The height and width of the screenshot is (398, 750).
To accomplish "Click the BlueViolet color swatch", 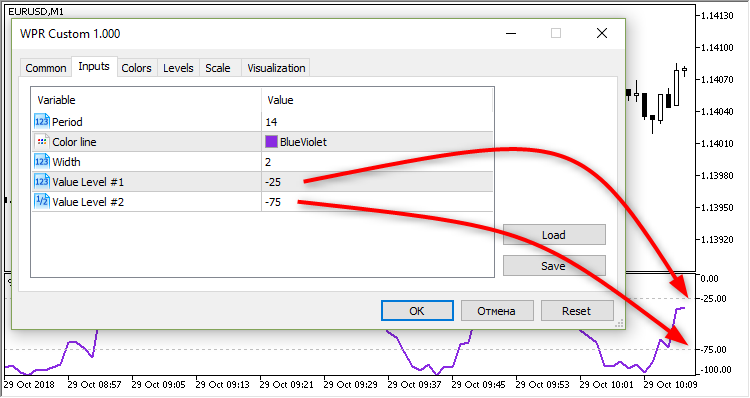I will pyautogui.click(x=271, y=142).
